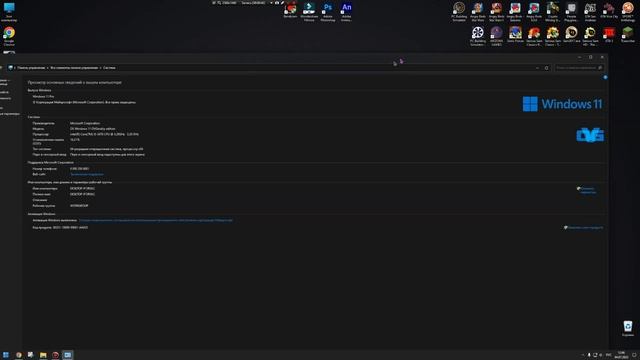
Task: Expand the address bar history dropdown
Action: pos(537,68)
